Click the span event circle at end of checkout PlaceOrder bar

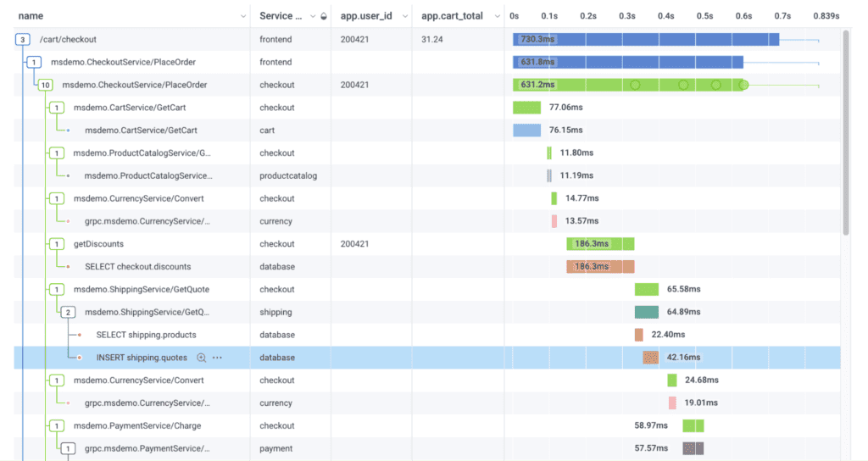[x=743, y=85]
